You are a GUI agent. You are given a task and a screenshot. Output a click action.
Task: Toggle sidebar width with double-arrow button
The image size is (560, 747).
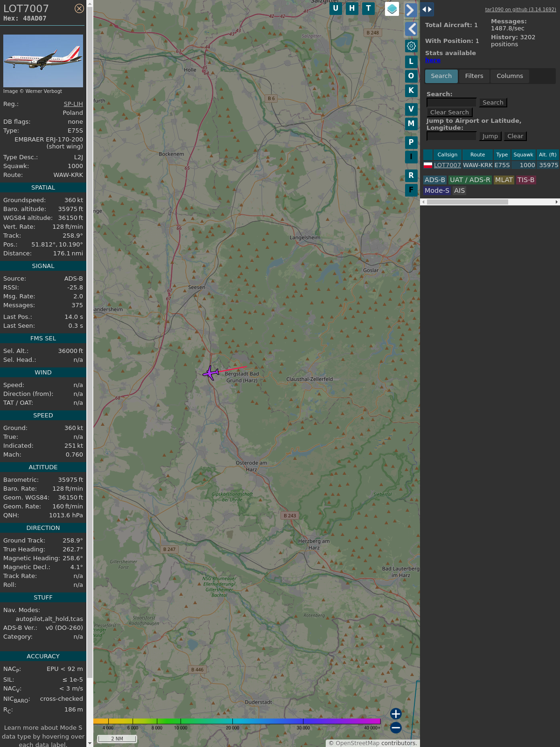(427, 9)
